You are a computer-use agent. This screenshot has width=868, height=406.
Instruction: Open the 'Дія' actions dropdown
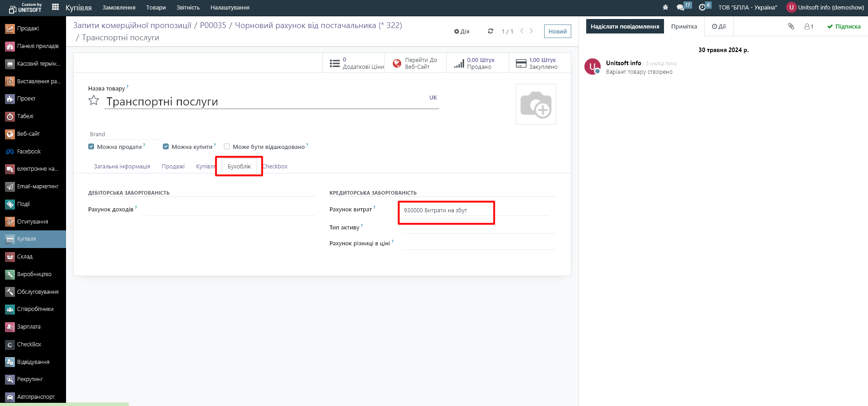pyautogui.click(x=462, y=31)
